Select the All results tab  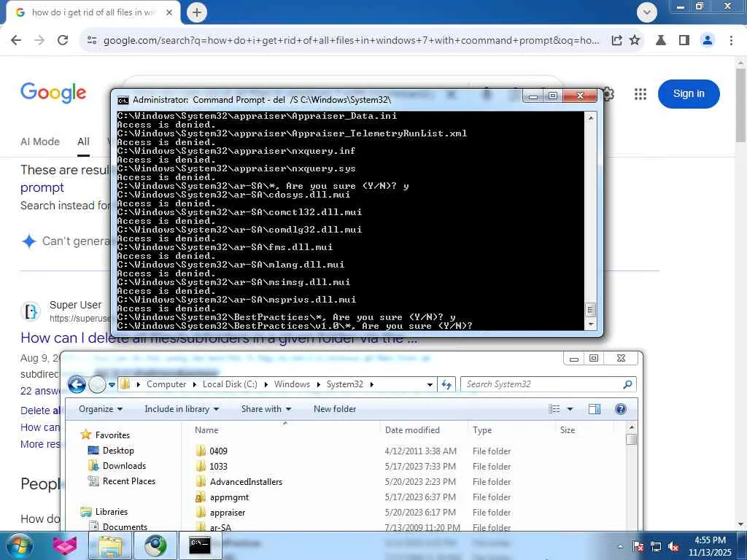pyautogui.click(x=83, y=141)
